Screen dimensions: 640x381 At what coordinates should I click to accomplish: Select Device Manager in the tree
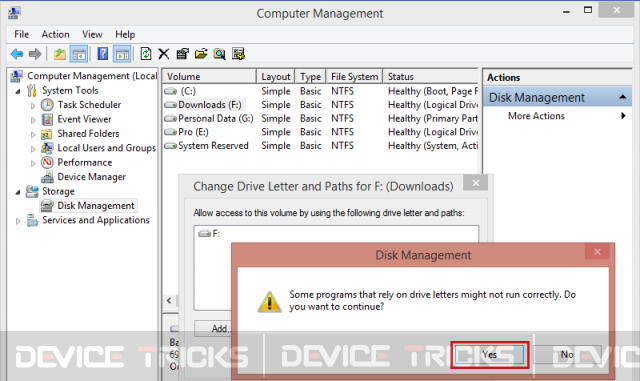click(x=91, y=177)
